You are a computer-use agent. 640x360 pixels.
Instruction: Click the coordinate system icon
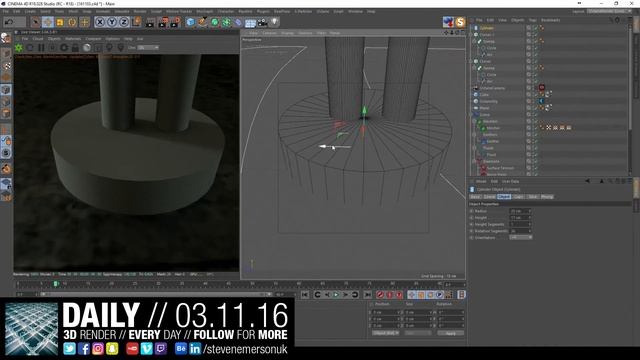[137, 22]
